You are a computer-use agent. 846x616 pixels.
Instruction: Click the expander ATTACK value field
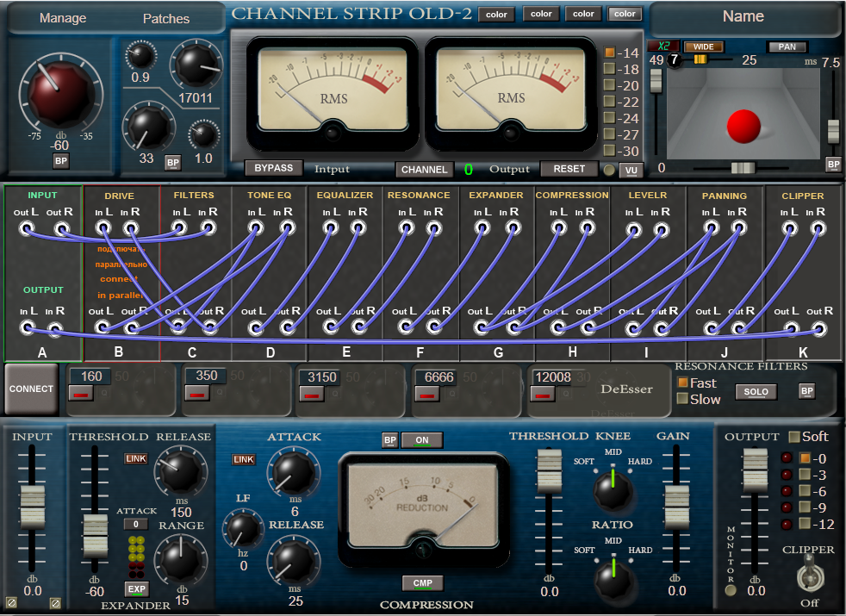coord(136,524)
